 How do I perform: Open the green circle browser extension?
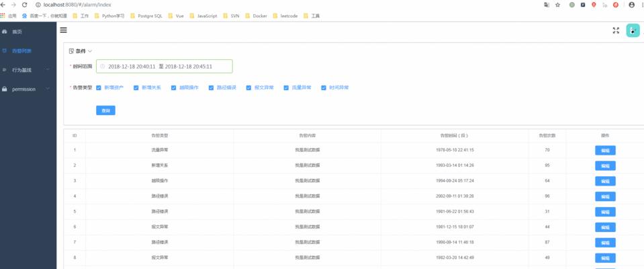[571, 5]
